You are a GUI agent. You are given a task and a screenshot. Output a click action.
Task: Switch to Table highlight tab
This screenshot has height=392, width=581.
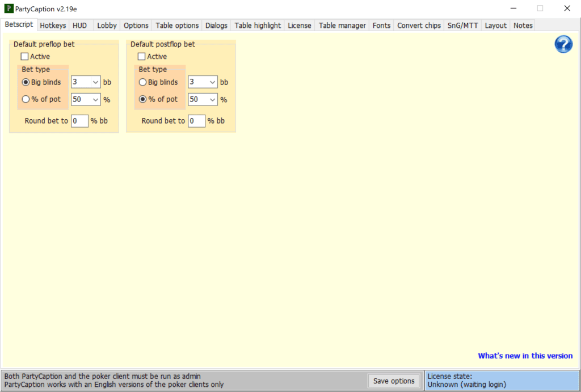[258, 25]
